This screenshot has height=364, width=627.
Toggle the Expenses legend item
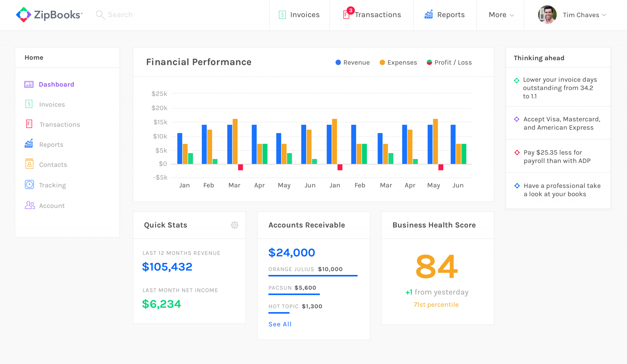[x=398, y=62]
